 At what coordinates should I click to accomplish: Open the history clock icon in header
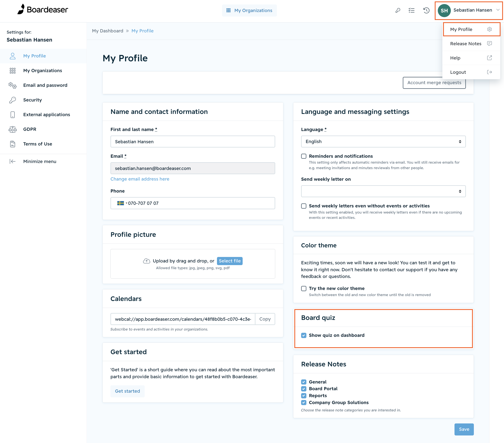pos(426,10)
